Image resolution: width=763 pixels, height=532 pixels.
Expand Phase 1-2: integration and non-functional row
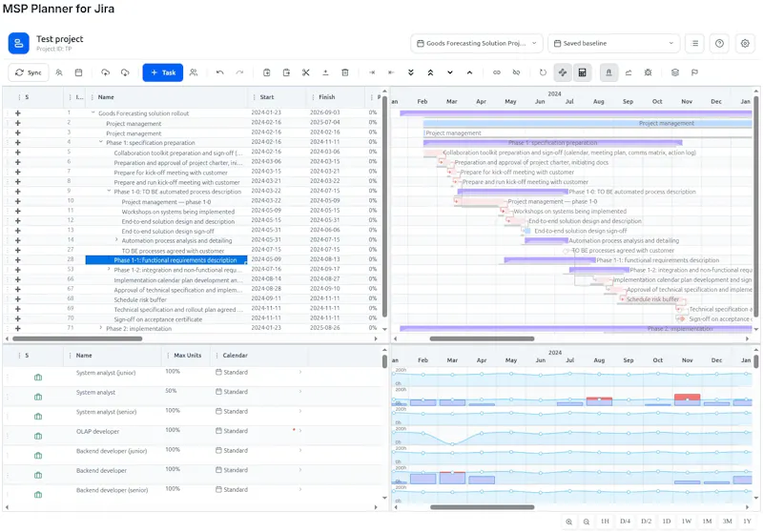point(109,269)
